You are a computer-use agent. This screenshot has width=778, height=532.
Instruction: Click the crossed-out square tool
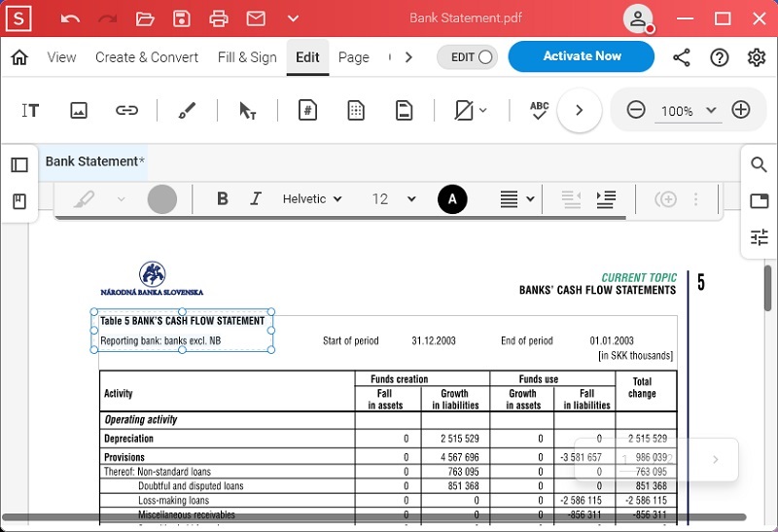tap(464, 110)
